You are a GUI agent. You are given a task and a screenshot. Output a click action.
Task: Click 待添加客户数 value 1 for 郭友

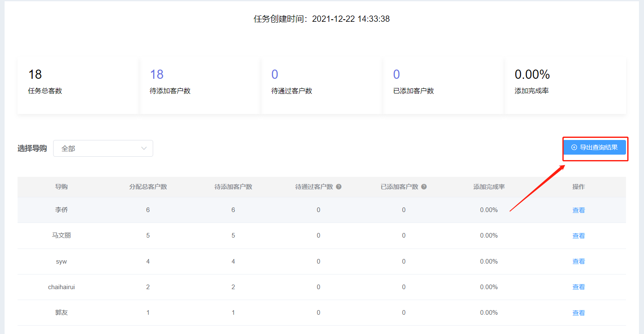coord(233,313)
